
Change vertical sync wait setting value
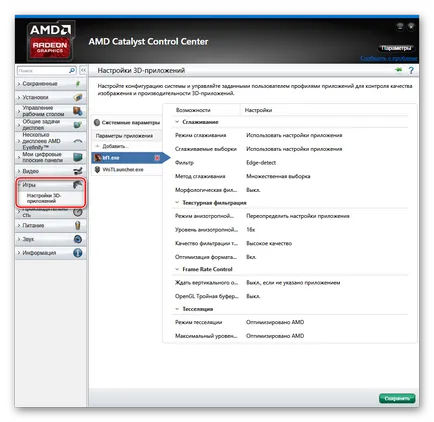tap(293, 283)
